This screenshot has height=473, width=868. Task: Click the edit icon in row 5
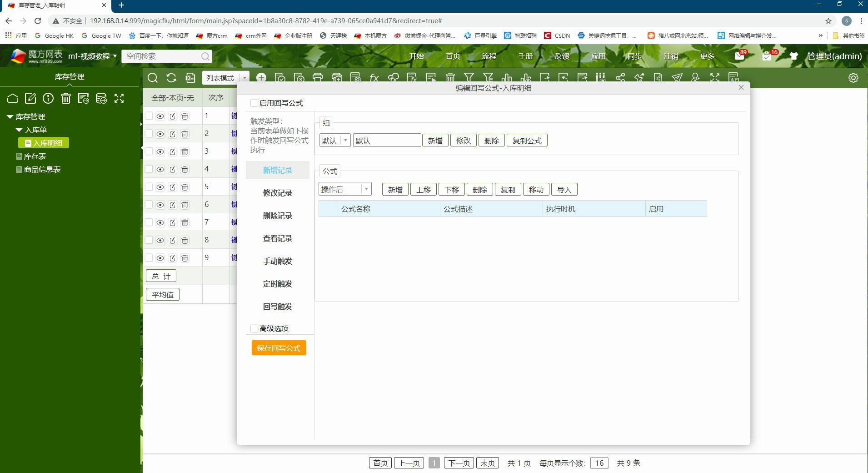coord(172,187)
